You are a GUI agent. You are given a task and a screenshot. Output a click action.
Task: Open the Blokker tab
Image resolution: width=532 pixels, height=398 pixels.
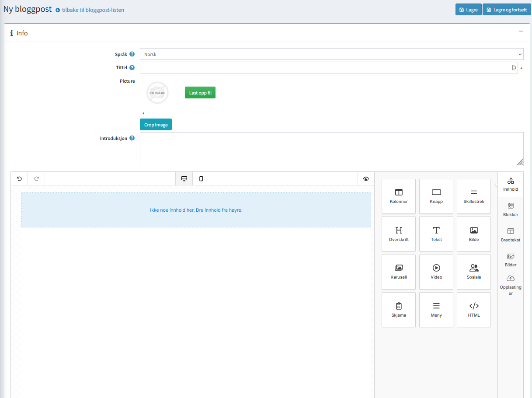tap(510, 209)
